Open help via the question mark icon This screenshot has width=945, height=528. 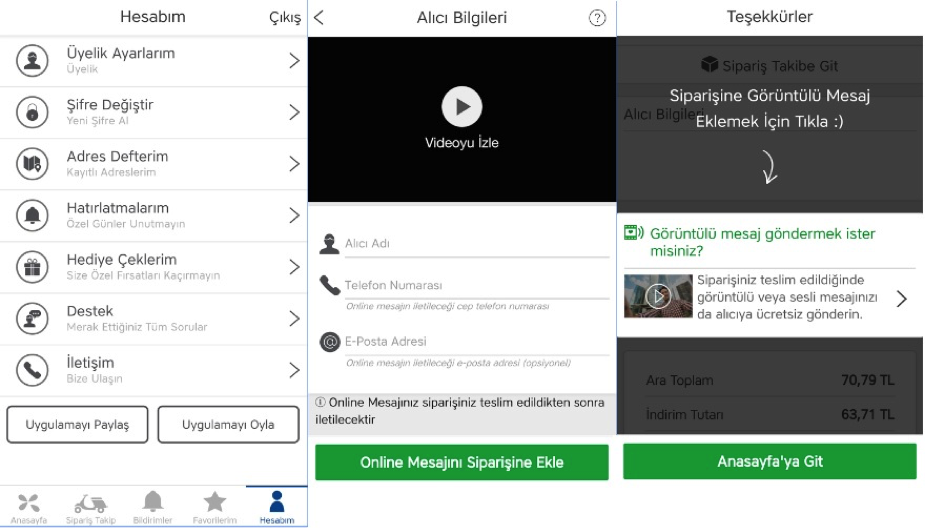pos(598,18)
